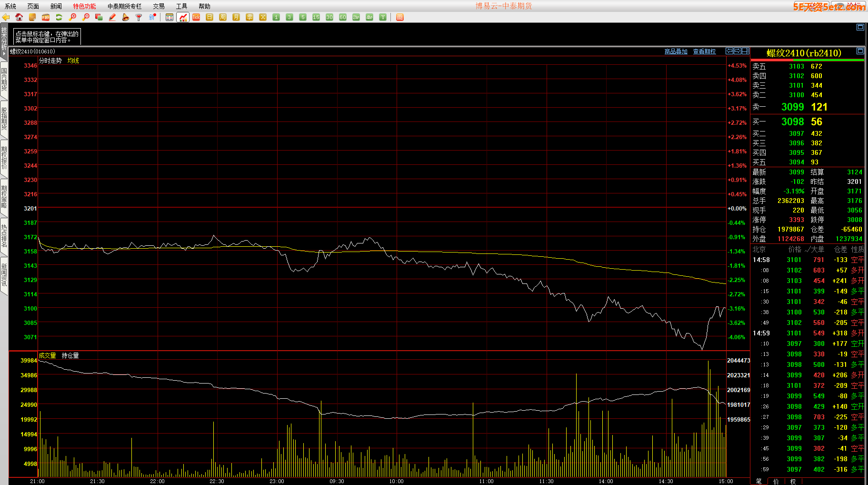
Task: Select the 15-minute period icon
Action: 316,17
